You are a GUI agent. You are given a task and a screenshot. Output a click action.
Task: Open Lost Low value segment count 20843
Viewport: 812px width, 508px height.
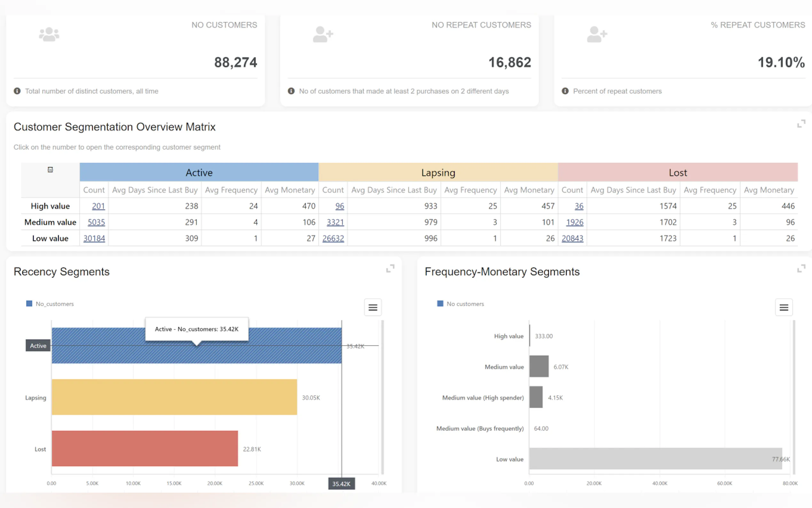[572, 238]
